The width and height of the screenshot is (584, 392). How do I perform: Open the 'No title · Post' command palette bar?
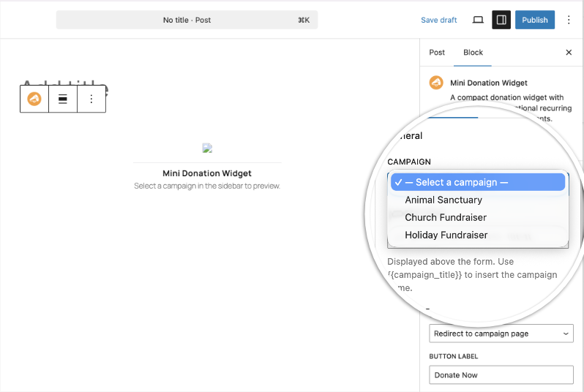pyautogui.click(x=187, y=20)
